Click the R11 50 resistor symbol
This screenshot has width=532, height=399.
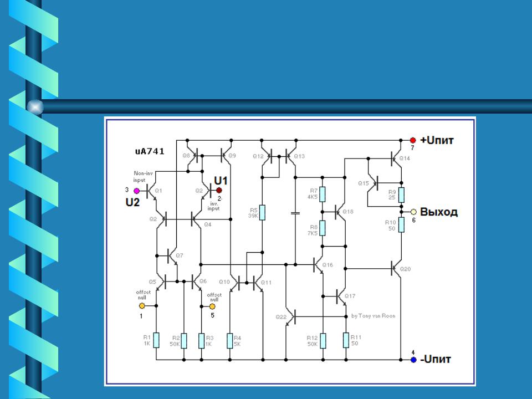[x=346, y=340]
